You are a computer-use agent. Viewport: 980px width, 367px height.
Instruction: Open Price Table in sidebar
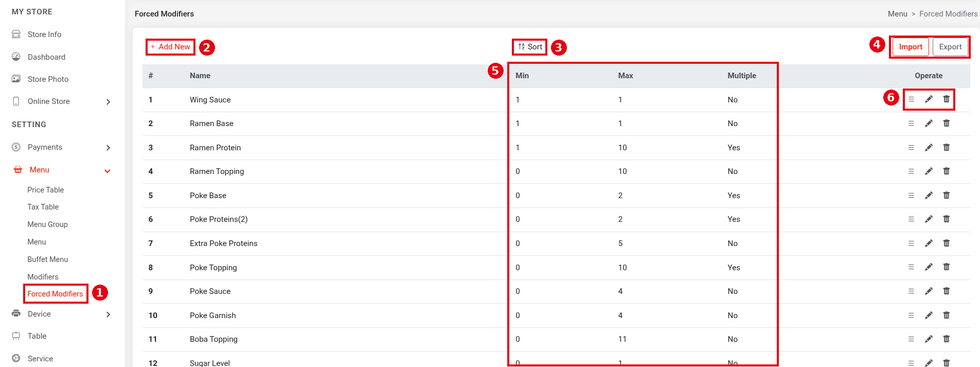46,190
